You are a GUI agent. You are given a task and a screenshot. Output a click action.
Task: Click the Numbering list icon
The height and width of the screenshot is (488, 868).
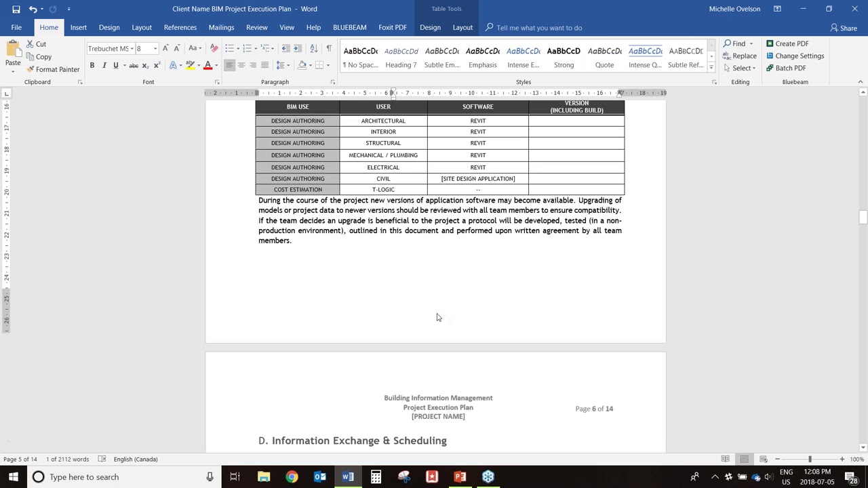(x=247, y=48)
